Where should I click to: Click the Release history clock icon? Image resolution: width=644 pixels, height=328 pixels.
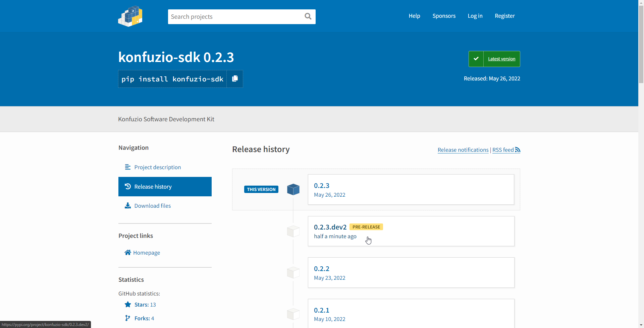click(x=128, y=186)
